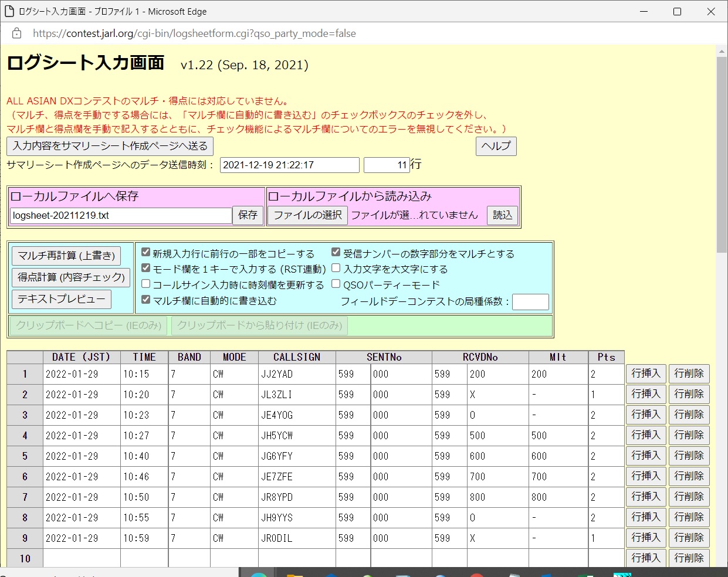Click ファイルの選択 to choose a file

[x=308, y=215]
